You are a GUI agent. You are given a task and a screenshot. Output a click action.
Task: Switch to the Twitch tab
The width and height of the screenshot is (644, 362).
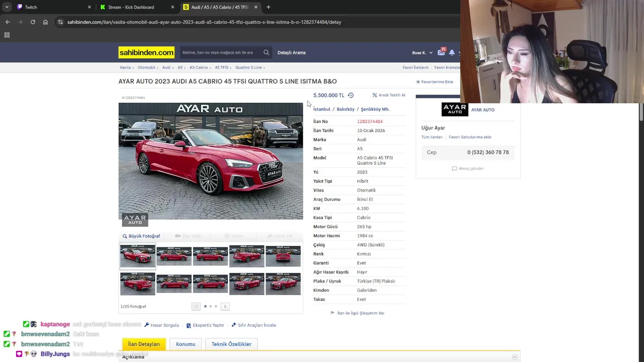click(x=53, y=7)
